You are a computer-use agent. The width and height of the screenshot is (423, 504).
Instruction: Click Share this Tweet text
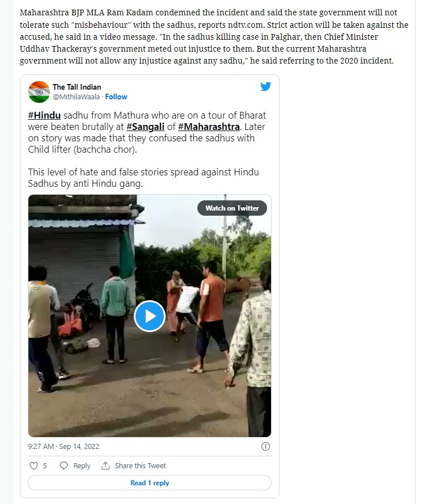tap(140, 465)
